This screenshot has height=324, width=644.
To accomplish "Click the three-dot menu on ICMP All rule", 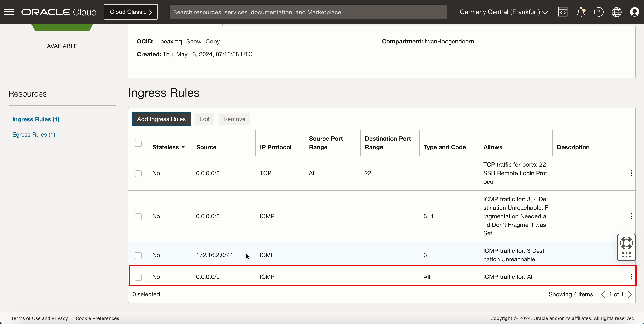I will 631,276.
